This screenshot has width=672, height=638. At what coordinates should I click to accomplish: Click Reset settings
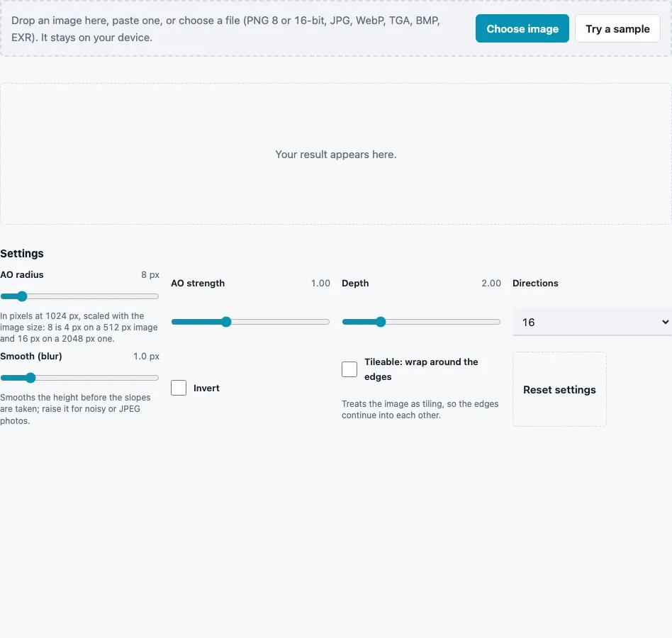click(x=559, y=389)
